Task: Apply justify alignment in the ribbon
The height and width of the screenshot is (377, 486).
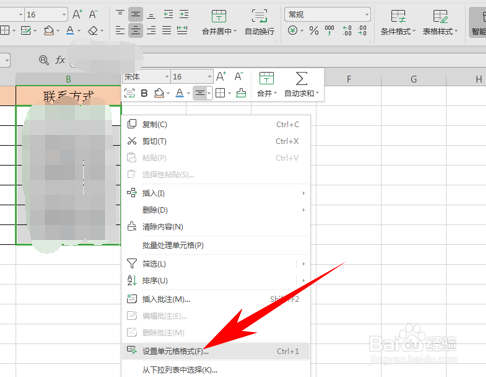Action: (167, 31)
